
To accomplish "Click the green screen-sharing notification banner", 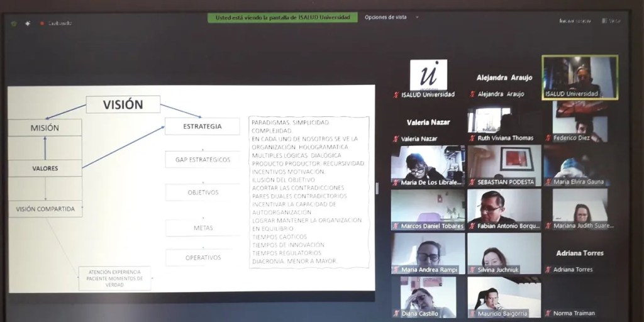I will (282, 17).
